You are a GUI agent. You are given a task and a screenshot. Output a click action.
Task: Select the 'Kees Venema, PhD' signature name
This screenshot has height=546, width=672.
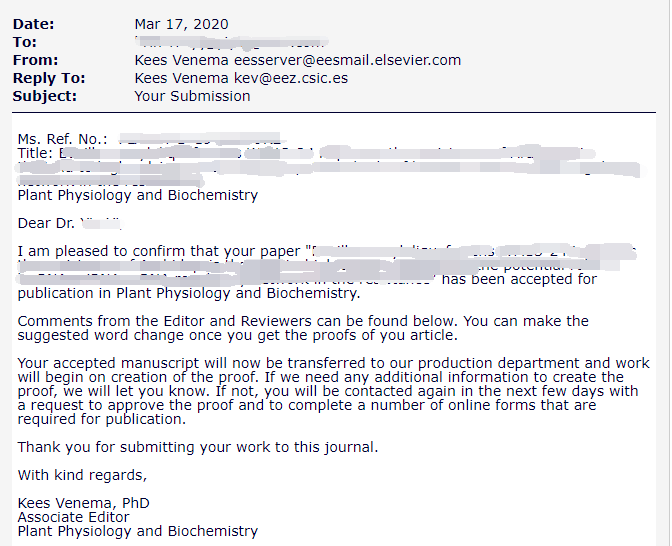click(84, 503)
